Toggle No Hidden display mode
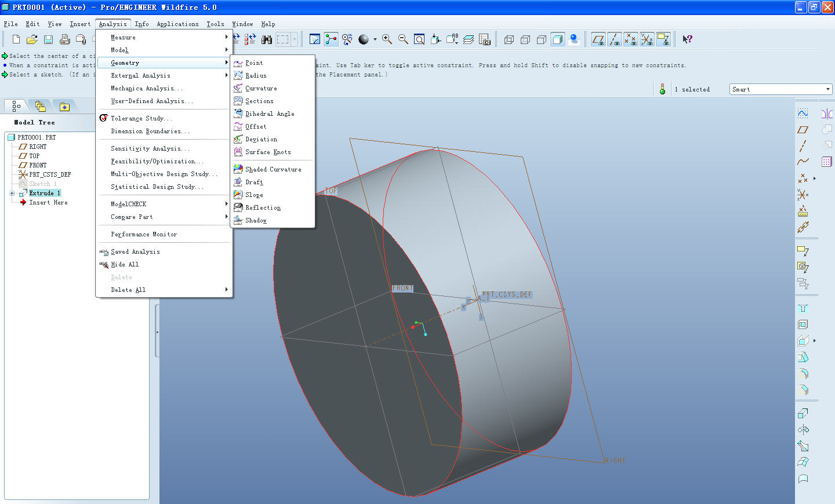835x504 pixels. pos(542,39)
